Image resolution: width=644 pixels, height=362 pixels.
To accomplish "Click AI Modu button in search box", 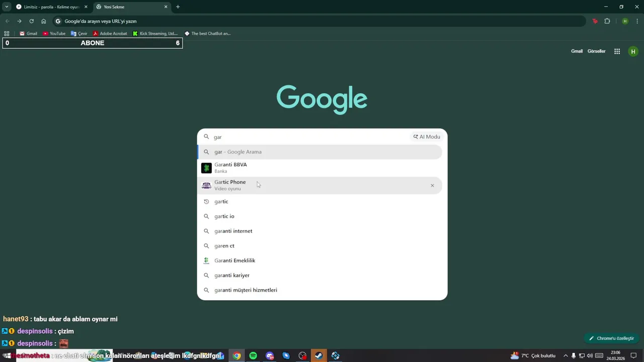I will 427,137.
